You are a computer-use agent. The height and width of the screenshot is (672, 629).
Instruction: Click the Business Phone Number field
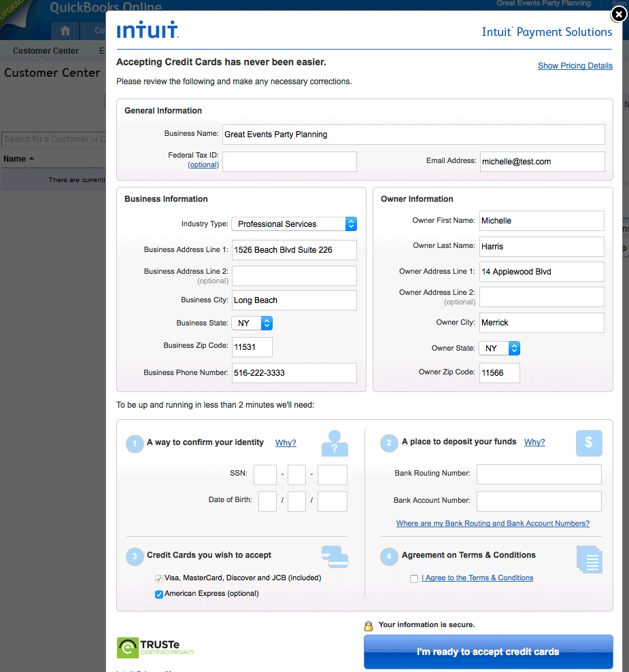[x=294, y=373]
